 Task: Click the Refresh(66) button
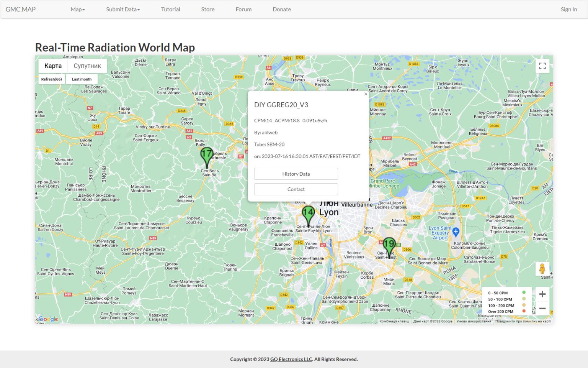[x=51, y=79]
